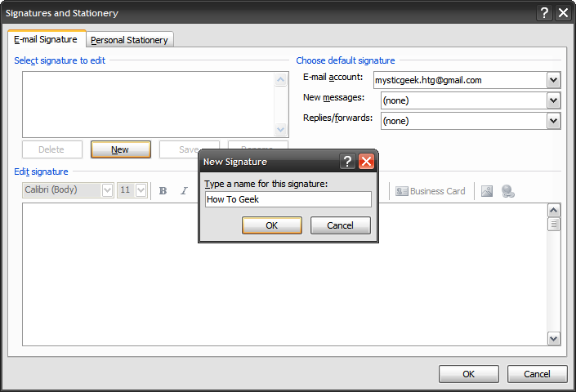Click the Business Card button

431,191
